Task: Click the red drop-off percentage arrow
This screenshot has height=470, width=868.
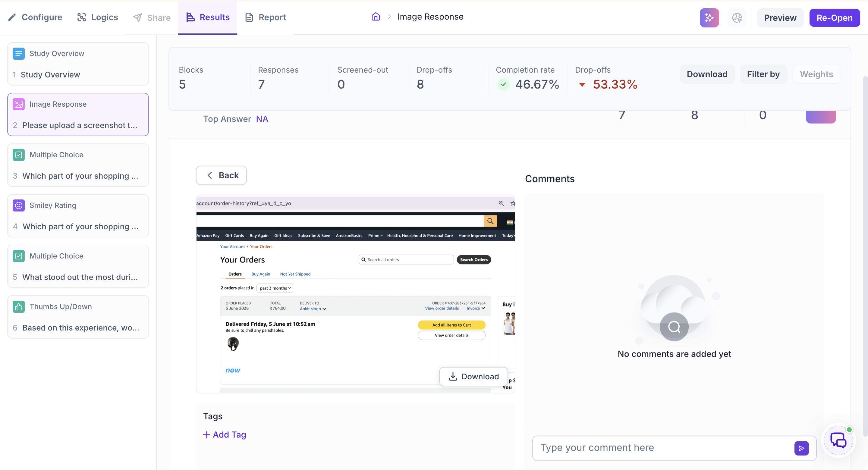Action: tap(582, 85)
